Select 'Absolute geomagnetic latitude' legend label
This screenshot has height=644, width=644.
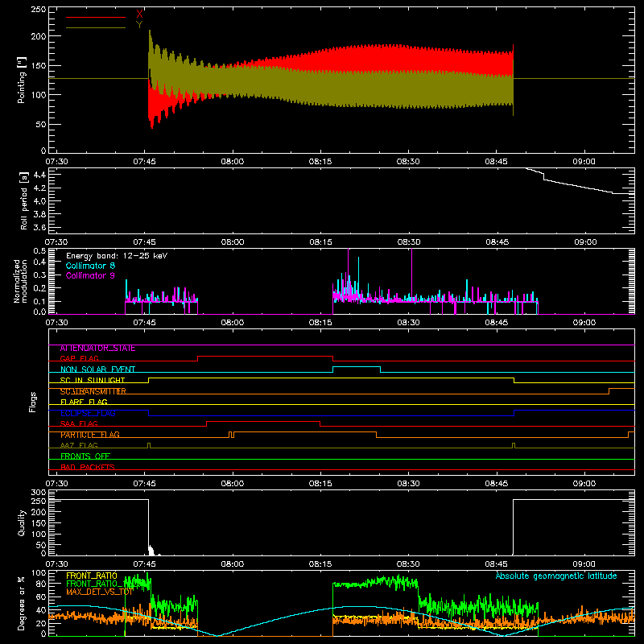point(556,576)
